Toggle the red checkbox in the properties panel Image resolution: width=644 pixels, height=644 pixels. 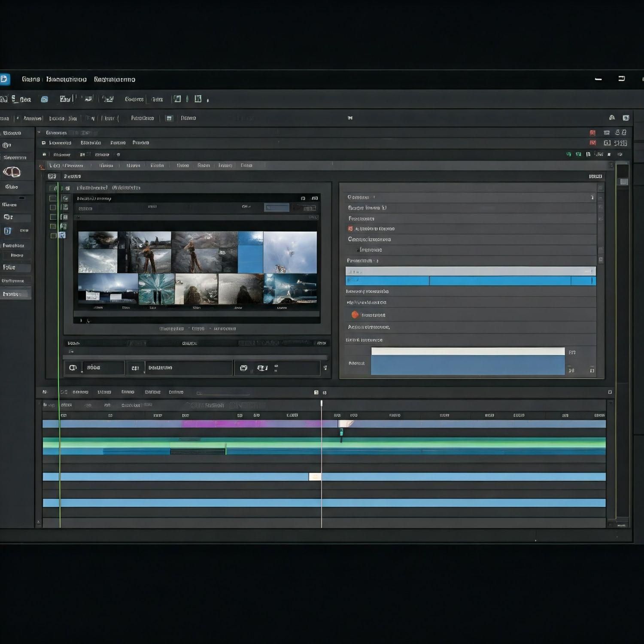[x=350, y=229]
